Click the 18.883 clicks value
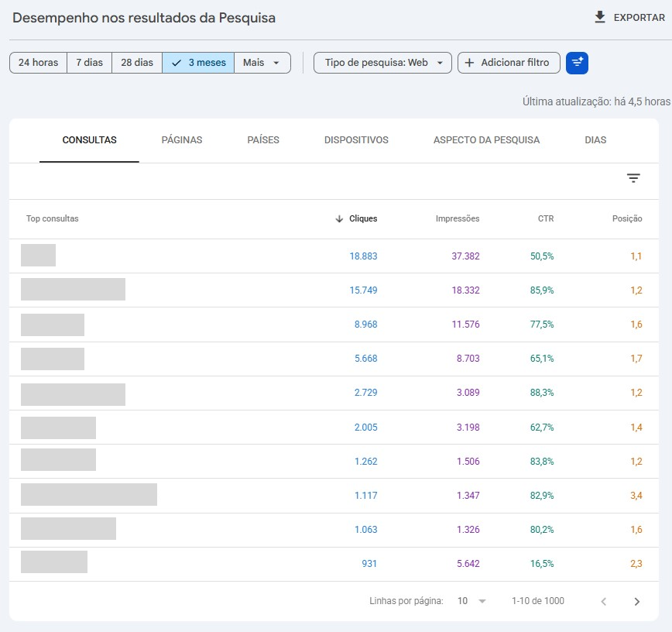The height and width of the screenshot is (632, 672). pyautogui.click(x=363, y=256)
